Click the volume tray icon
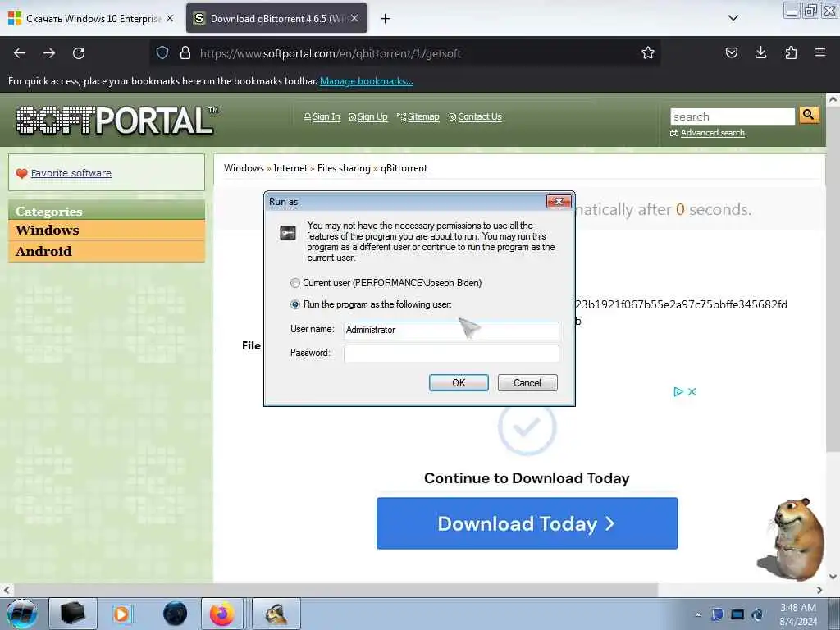This screenshot has width=840, height=630. coord(757,614)
